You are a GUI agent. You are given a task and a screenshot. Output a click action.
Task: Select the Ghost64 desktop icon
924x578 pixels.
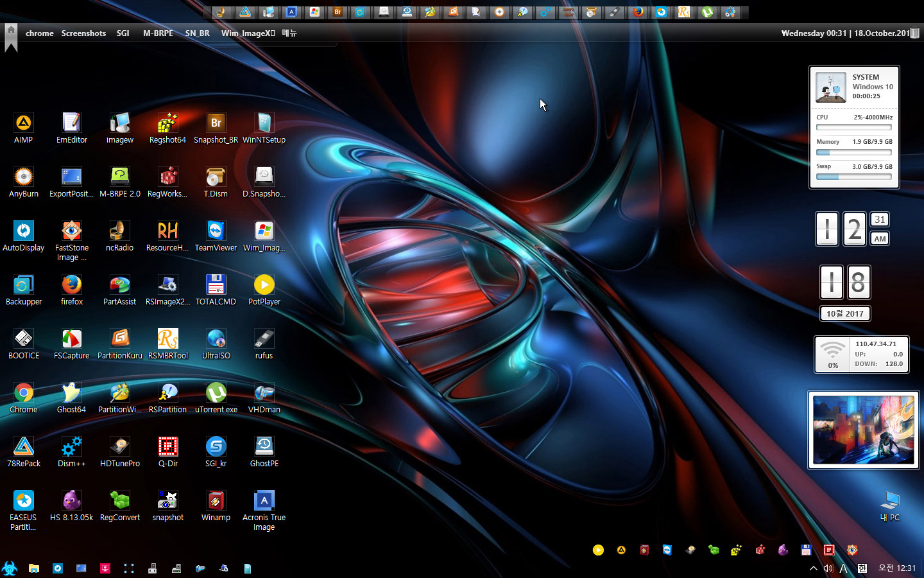tap(72, 398)
